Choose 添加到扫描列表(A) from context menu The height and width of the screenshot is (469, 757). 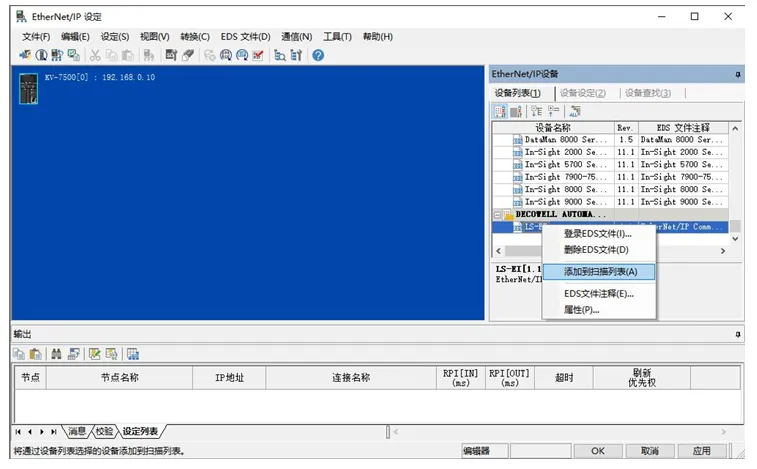pyautogui.click(x=599, y=272)
